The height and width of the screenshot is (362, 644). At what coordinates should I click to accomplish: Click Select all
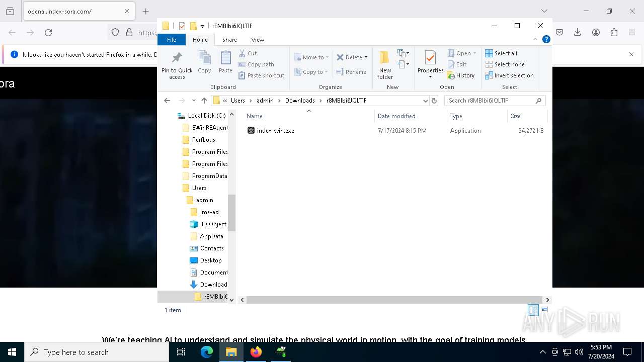501,53
